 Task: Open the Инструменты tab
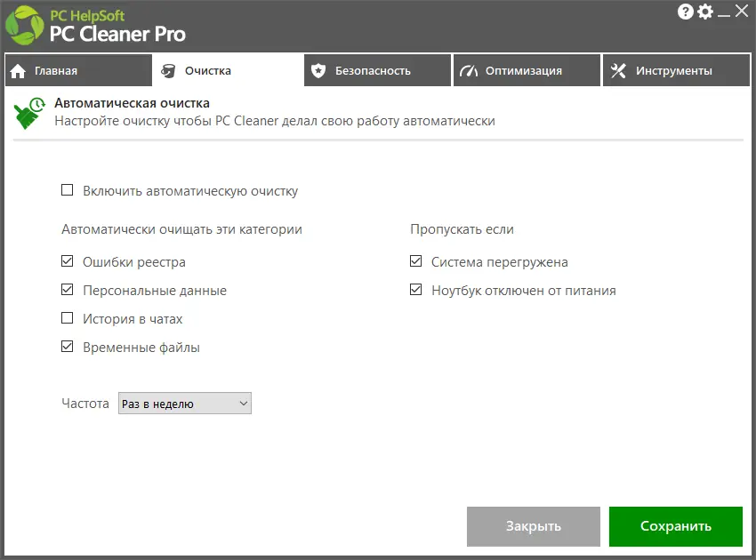coord(677,70)
